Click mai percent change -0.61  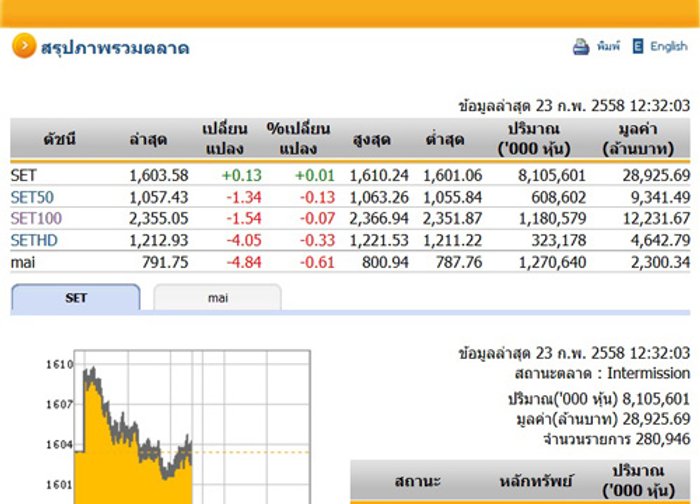coord(317,262)
